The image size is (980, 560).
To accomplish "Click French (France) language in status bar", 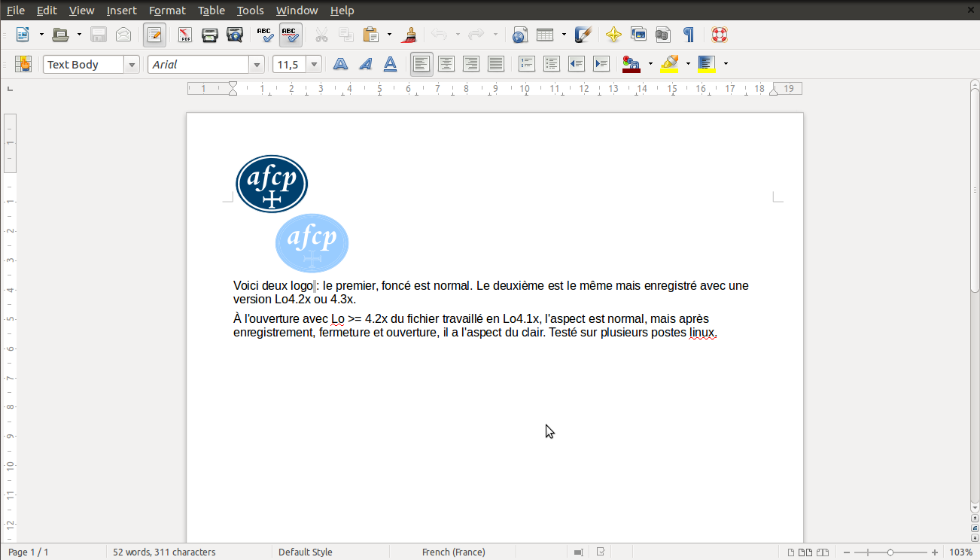I will [453, 552].
